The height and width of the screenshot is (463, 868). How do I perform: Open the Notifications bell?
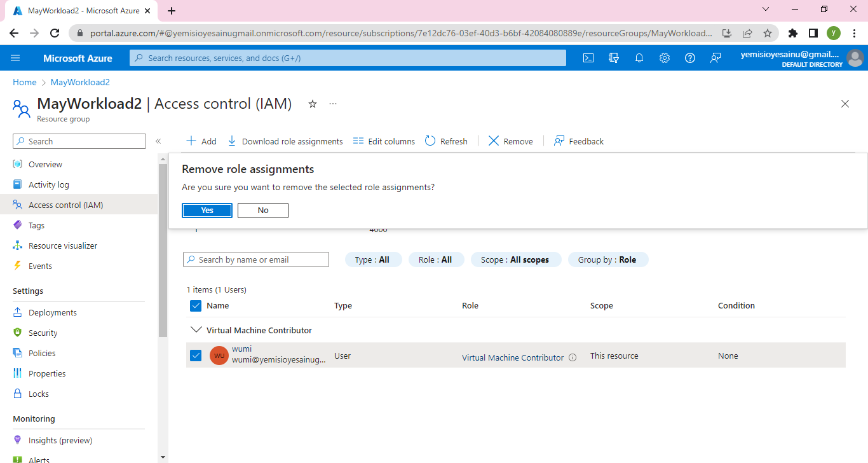tap(639, 58)
